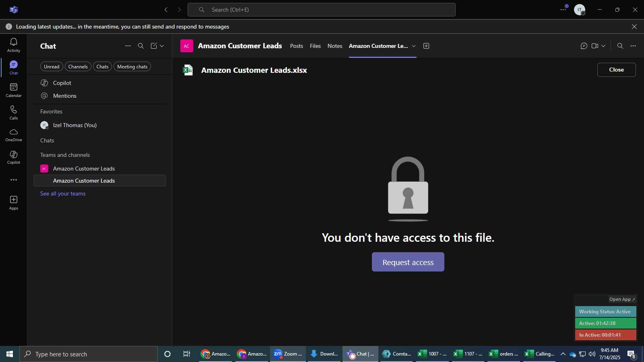Close the Amazon Customer Leads.xlsx file view
644x362 pixels.
616,70
